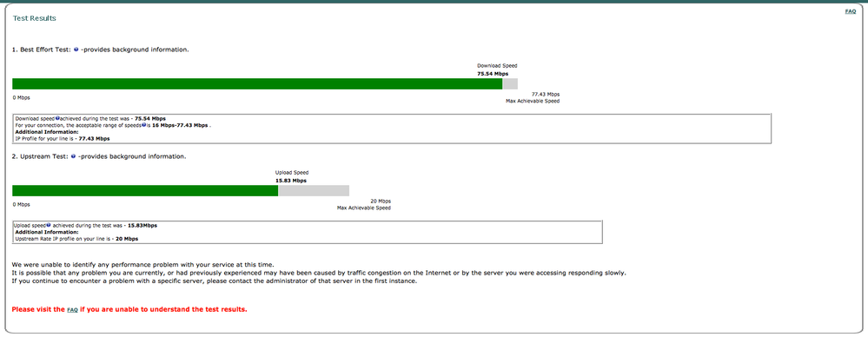Open help icon after 'Download speed' text
The width and height of the screenshot is (868, 337).
point(57,118)
